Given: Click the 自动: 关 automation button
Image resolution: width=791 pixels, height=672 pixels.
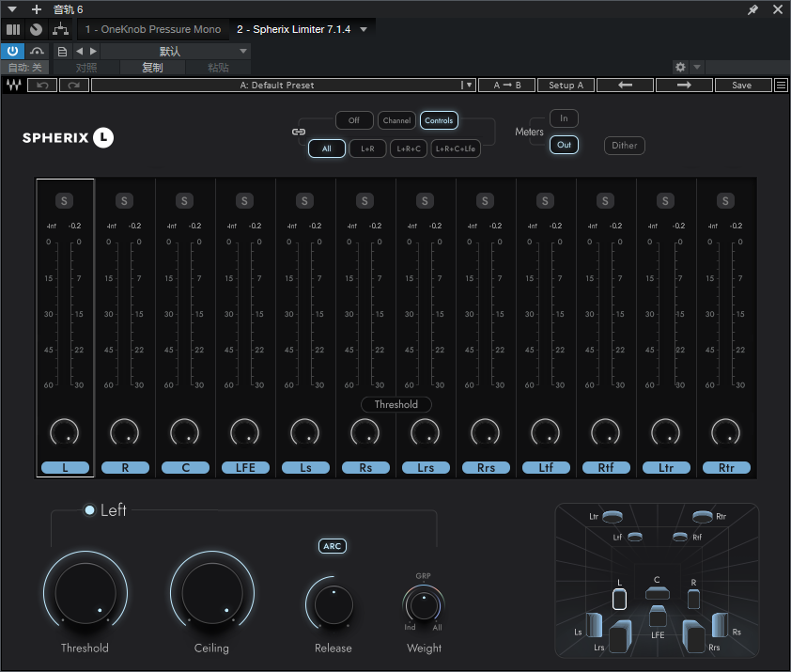Looking at the screenshot, I should pos(24,67).
